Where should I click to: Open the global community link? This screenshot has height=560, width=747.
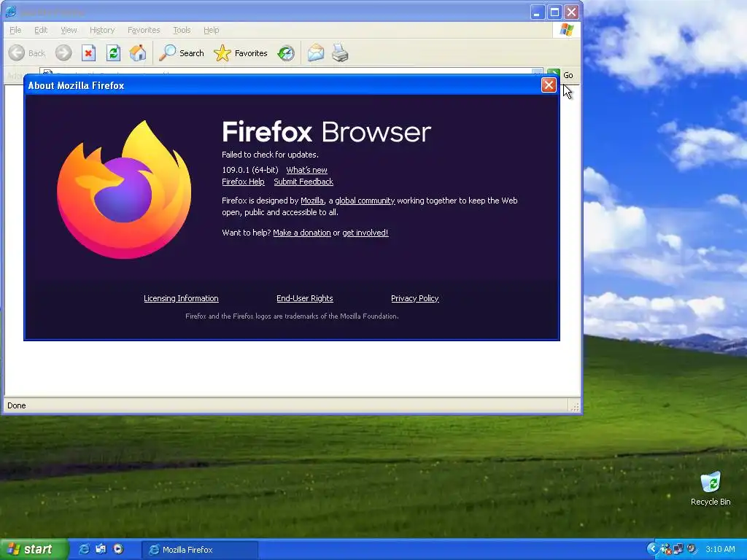(365, 201)
